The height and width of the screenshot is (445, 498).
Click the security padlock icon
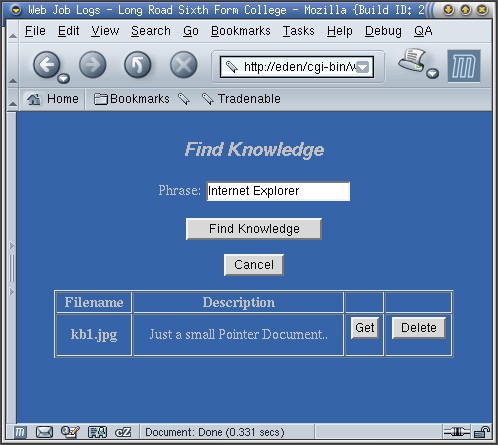click(482, 432)
